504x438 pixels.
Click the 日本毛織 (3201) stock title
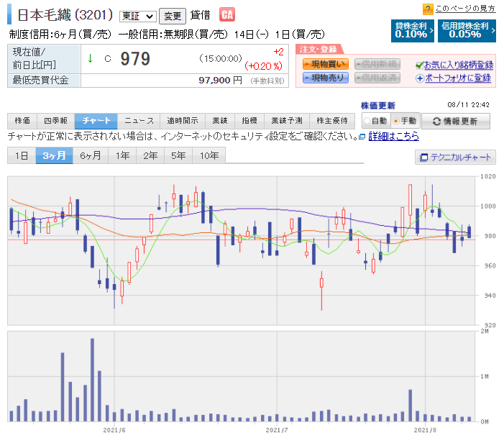point(65,15)
